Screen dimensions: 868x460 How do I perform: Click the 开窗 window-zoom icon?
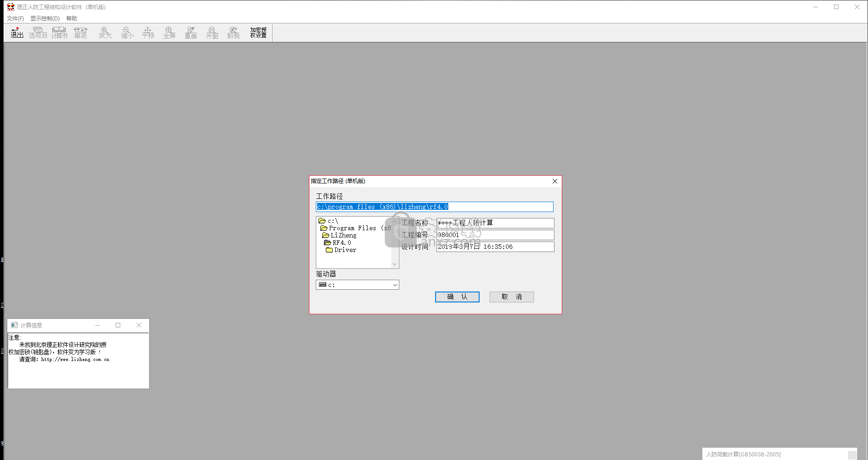(x=212, y=33)
